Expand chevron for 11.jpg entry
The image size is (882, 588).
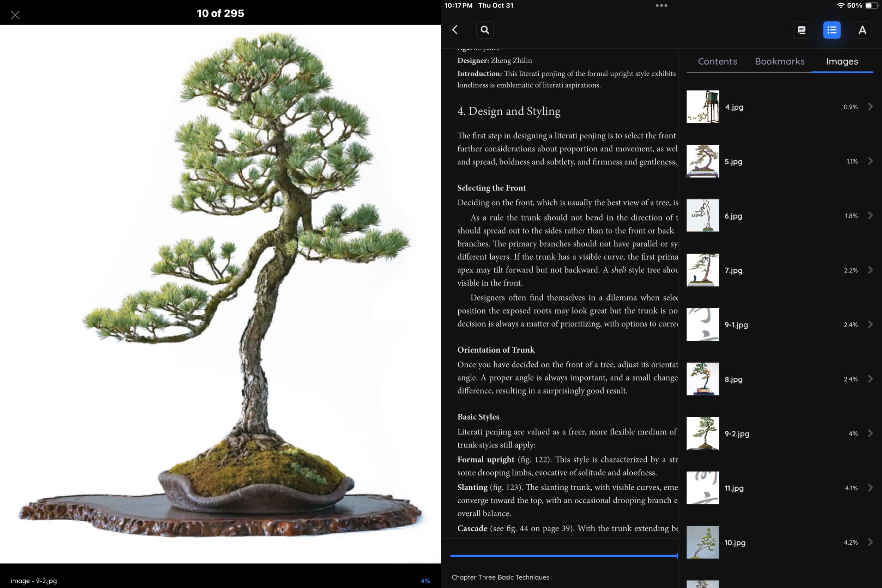click(870, 487)
